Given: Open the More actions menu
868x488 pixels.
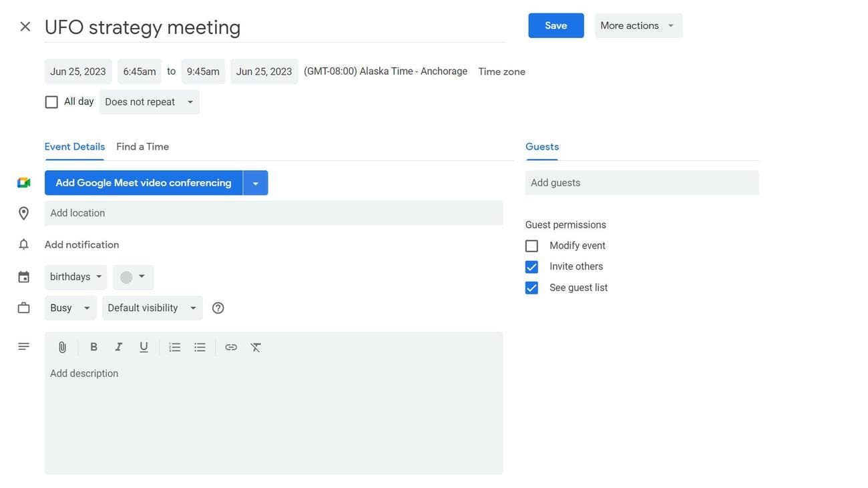Looking at the screenshot, I should [x=638, y=25].
